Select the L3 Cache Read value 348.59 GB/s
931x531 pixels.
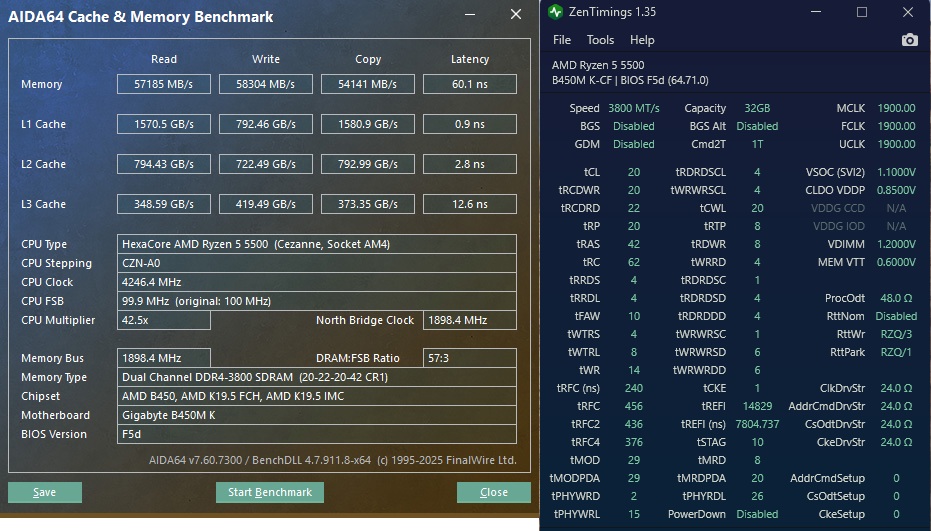164,204
